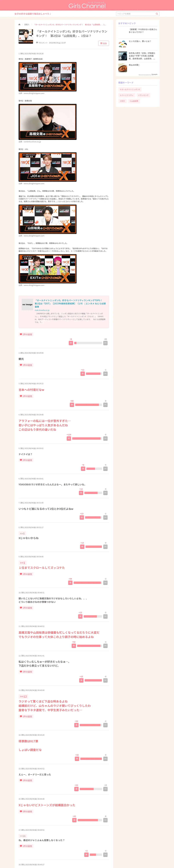Upvote comment 9 with plus button
Screen dimensions: 174x868
point(70,583)
